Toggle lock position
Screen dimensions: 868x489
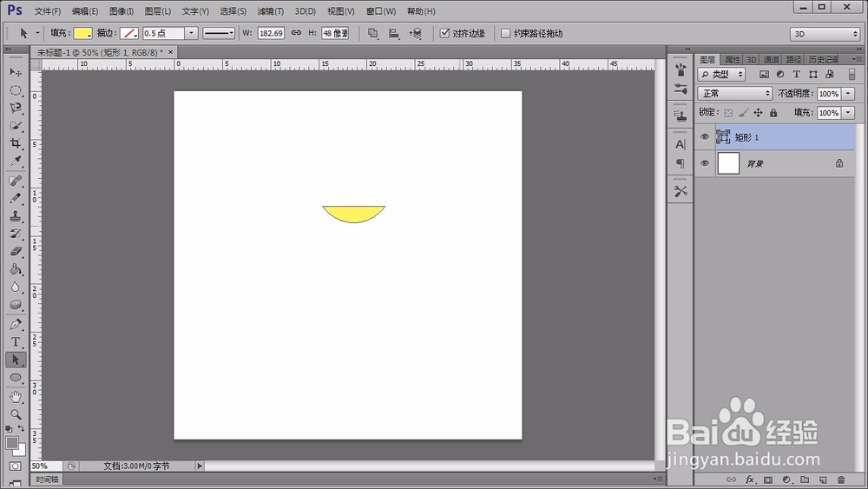coord(759,113)
